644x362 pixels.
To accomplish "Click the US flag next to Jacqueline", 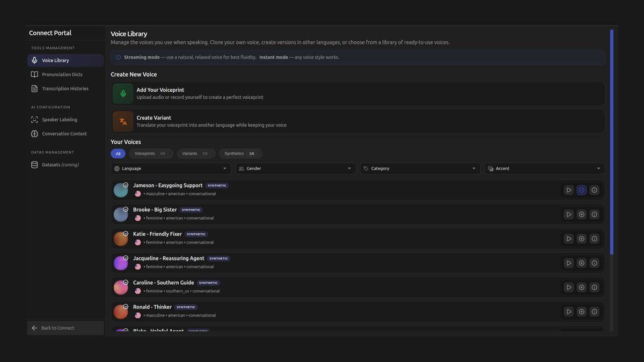I will click(138, 267).
